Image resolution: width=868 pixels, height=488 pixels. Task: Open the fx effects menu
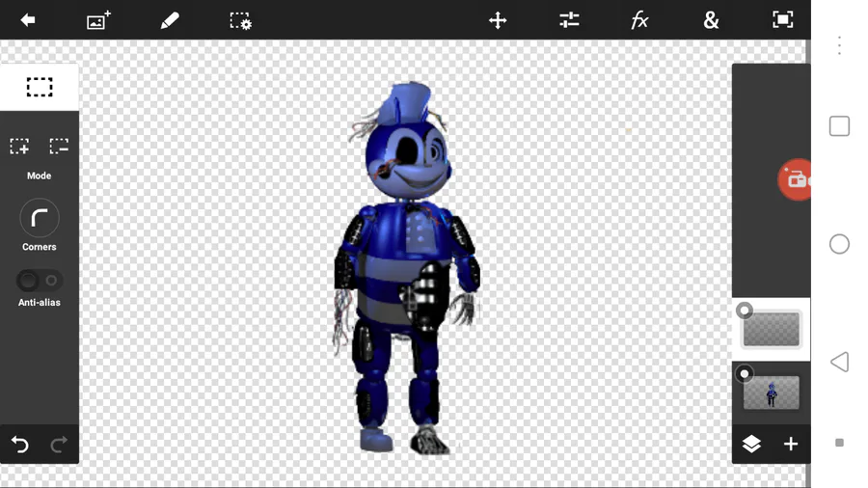coord(639,20)
